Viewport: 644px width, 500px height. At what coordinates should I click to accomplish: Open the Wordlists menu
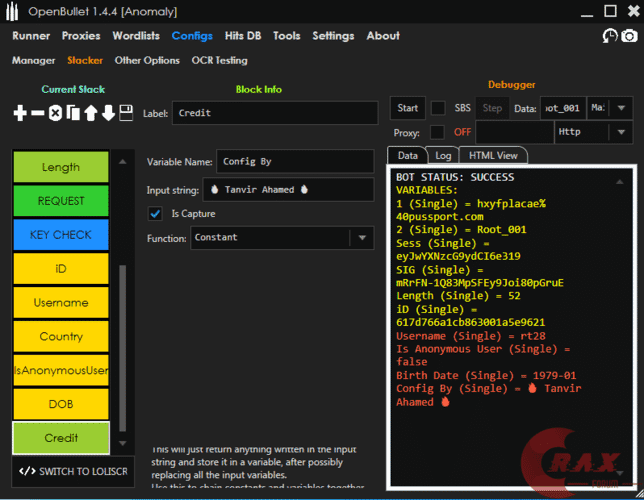click(x=136, y=36)
